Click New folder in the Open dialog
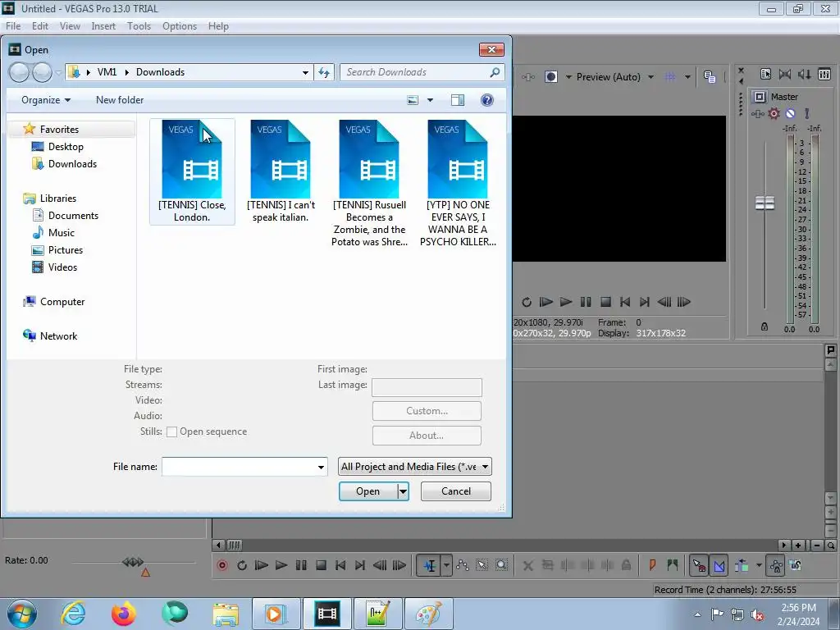 point(120,100)
